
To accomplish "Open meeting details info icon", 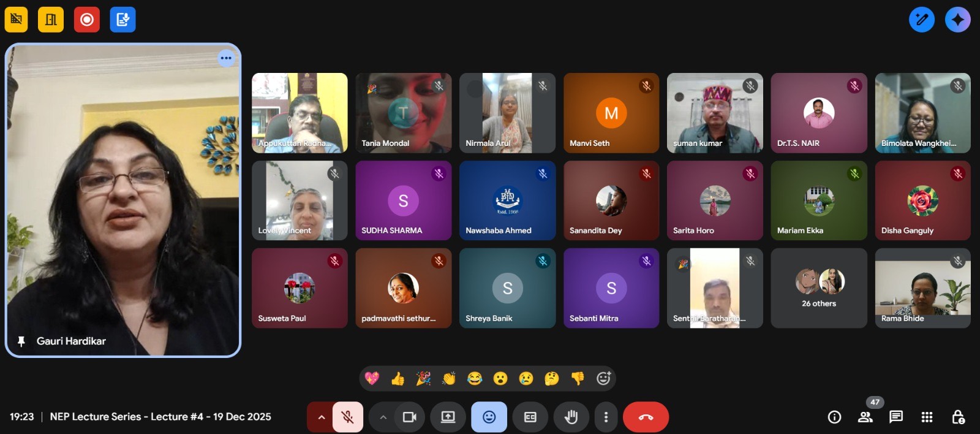I will point(834,417).
